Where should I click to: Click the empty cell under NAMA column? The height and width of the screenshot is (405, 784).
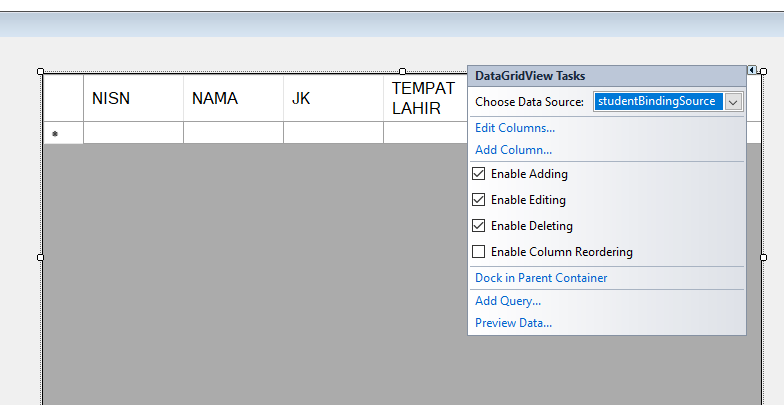[233, 134]
